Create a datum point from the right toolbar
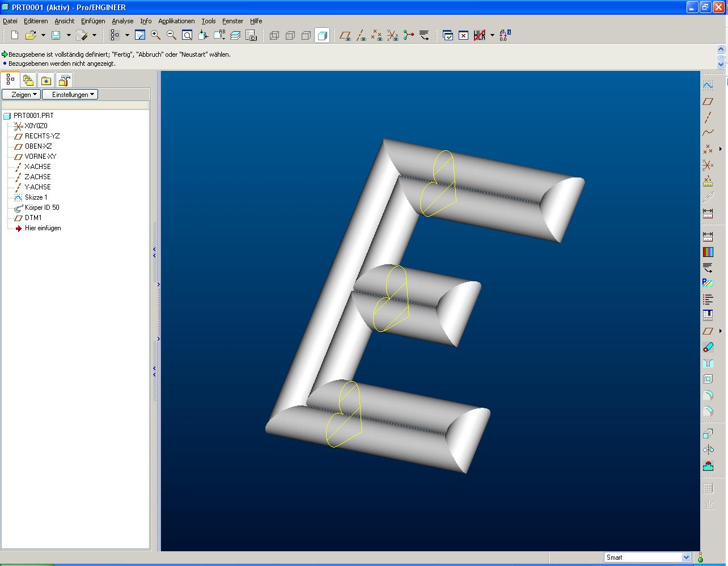Image resolution: width=728 pixels, height=566 pixels. [708, 149]
